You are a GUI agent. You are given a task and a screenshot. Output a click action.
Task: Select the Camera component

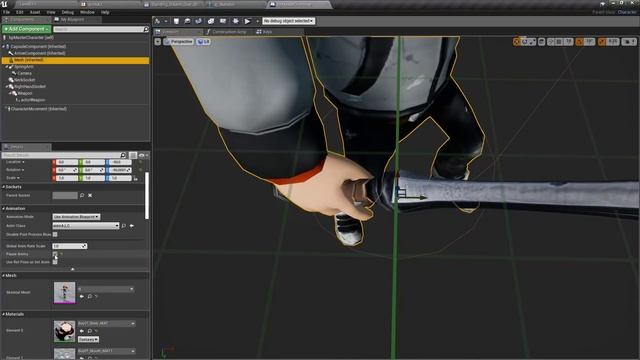(24, 73)
